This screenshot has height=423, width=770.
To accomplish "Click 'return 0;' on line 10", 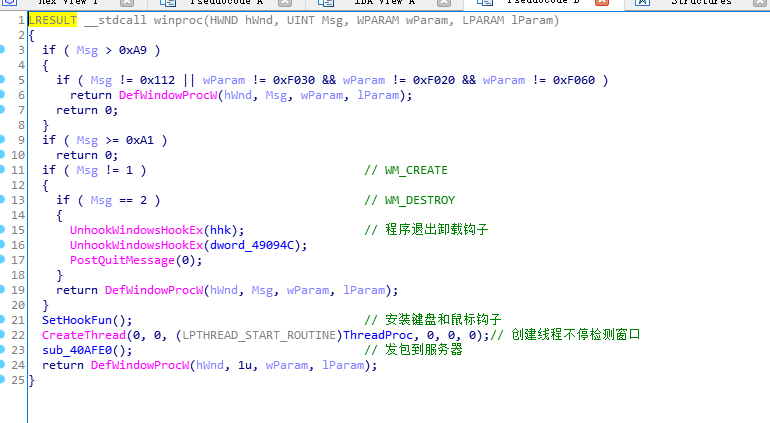I will [87, 155].
